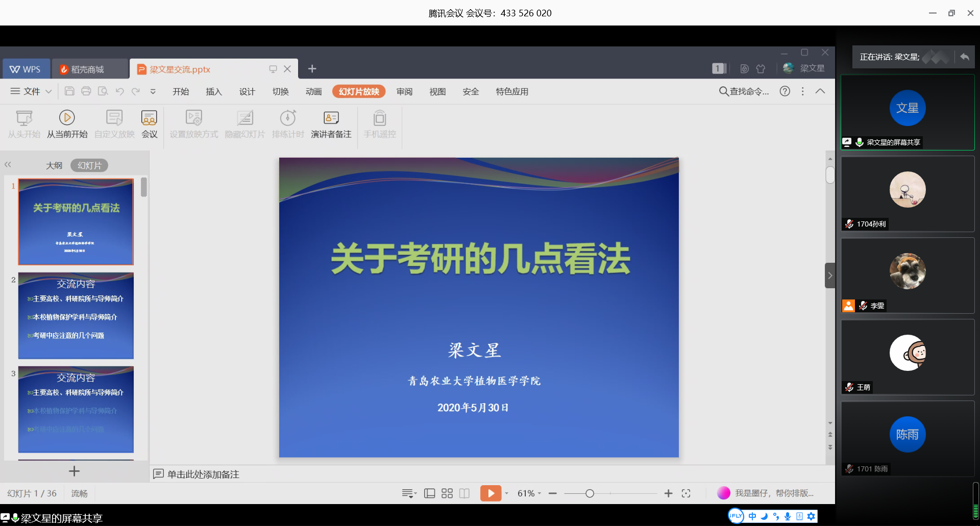Screen dimensions: 980x526
Task: Open the iFLY input settings gear
Action: (811, 516)
